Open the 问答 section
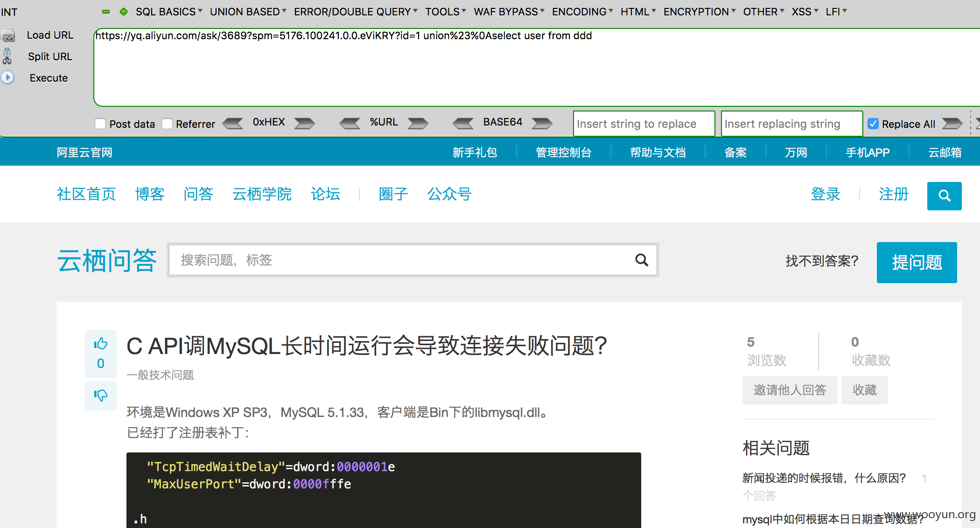This screenshot has width=980, height=528. click(198, 194)
